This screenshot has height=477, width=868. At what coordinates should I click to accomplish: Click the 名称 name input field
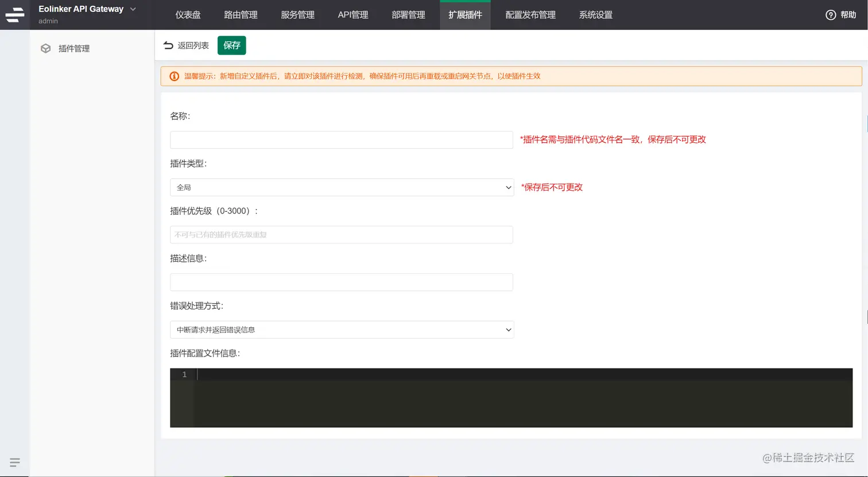click(341, 139)
